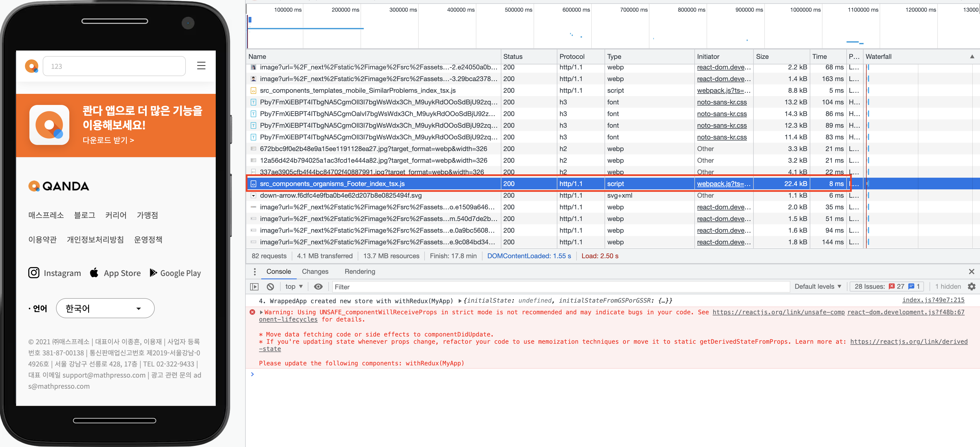Open the Default levels dropdown
The image size is (980, 447).
(817, 287)
